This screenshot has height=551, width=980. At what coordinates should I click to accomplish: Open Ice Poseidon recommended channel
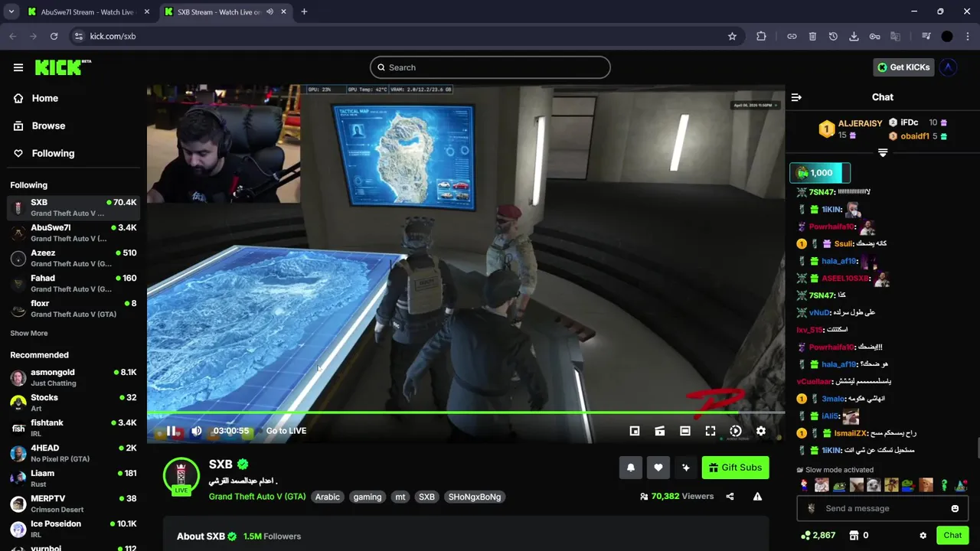coord(73,529)
